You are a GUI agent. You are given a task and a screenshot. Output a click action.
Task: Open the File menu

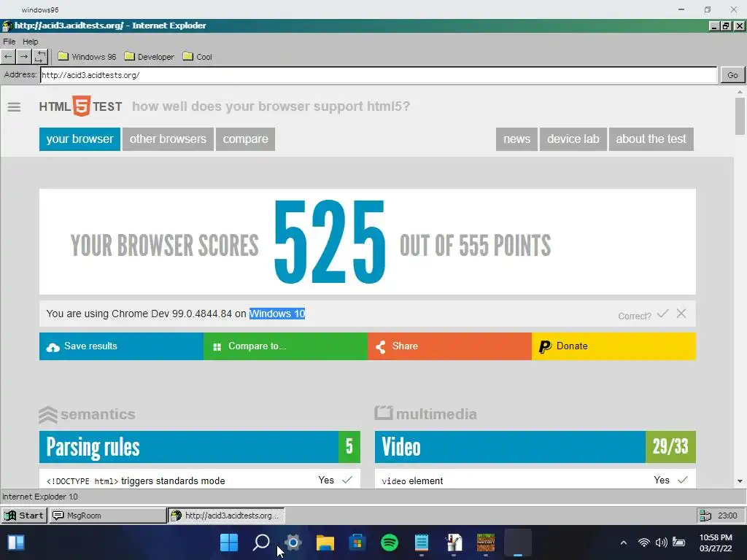[9, 42]
